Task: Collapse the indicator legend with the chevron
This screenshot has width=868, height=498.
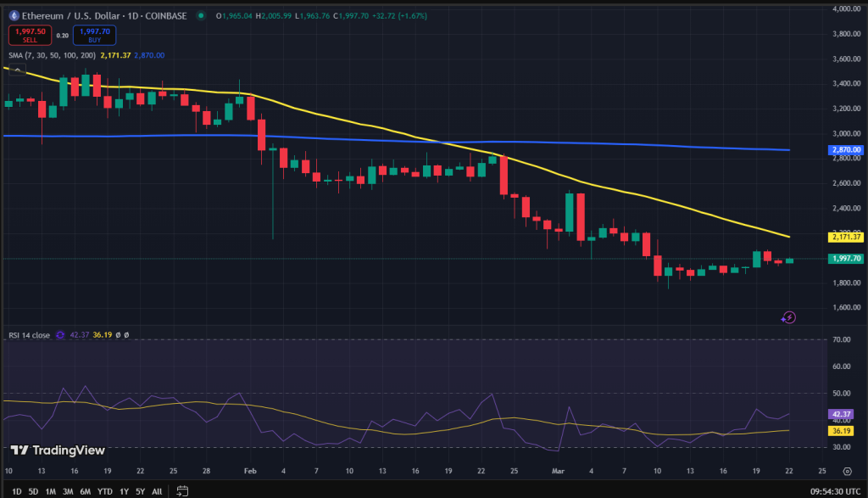Action: pyautogui.click(x=18, y=70)
